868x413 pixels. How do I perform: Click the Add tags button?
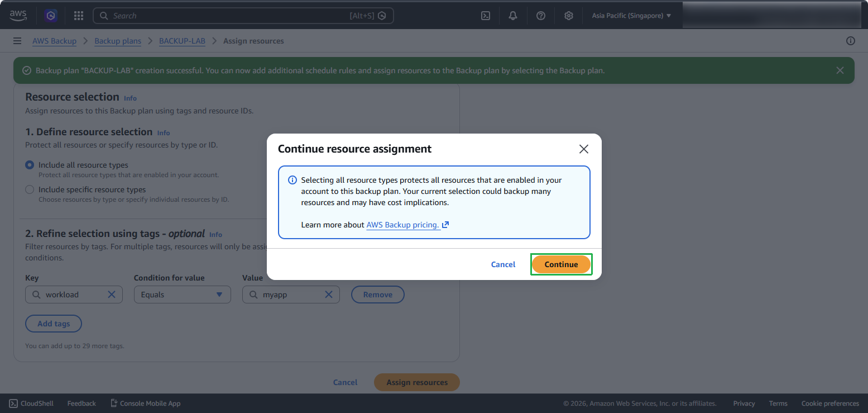coord(54,324)
